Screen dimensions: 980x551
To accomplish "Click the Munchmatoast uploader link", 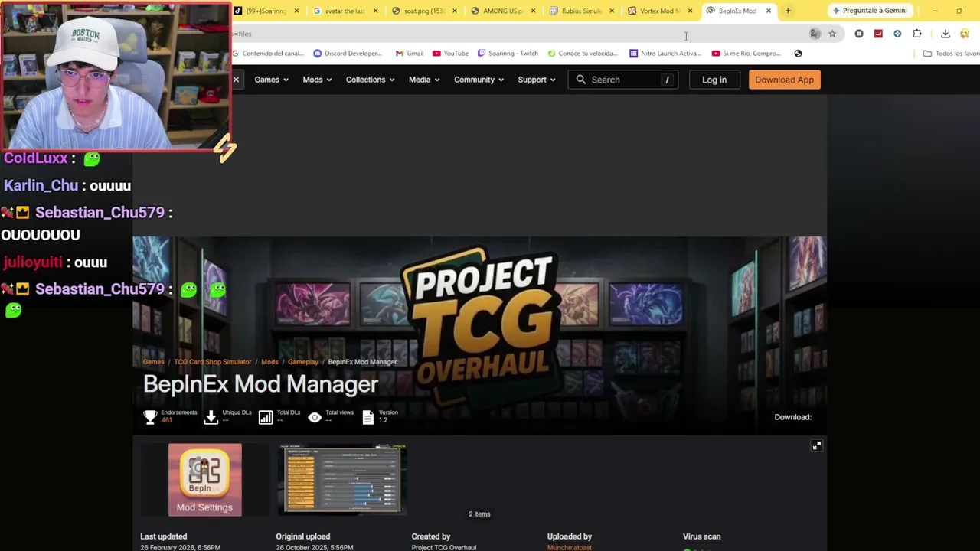I will click(x=570, y=548).
